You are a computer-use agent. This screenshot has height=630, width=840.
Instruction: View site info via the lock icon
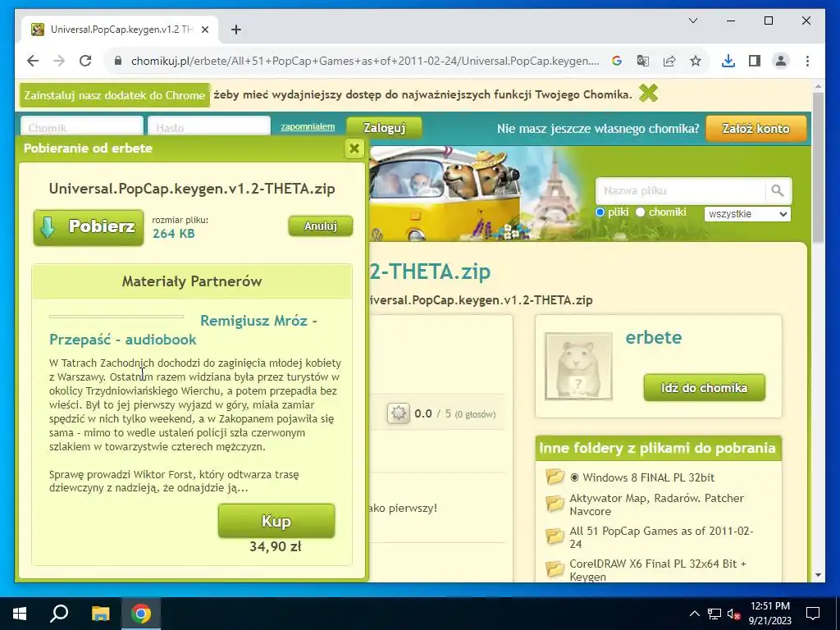(x=118, y=61)
